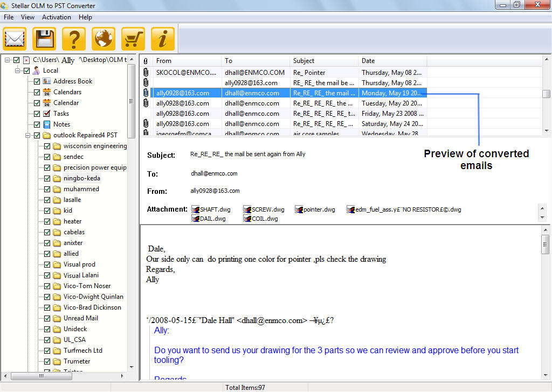Open the File menu
Viewport: 552px width, 392px height.
click(x=9, y=17)
